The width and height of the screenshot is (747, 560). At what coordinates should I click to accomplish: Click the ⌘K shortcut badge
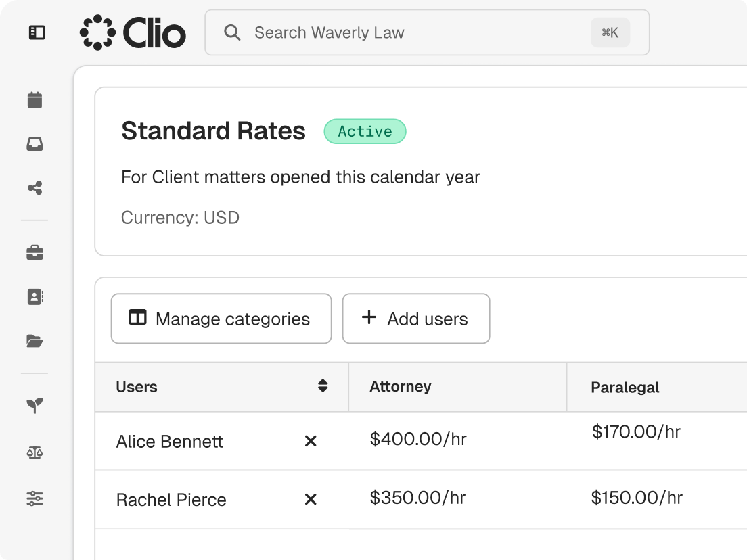(610, 32)
